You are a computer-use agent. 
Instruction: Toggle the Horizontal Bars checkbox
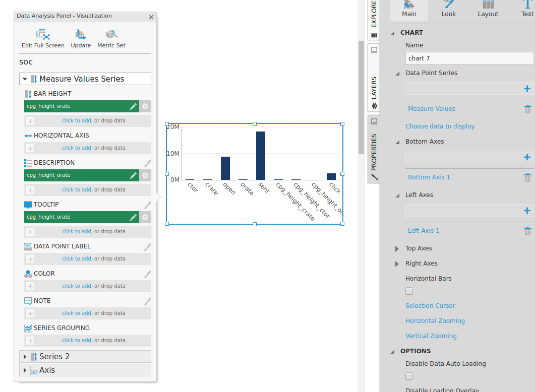point(409,291)
